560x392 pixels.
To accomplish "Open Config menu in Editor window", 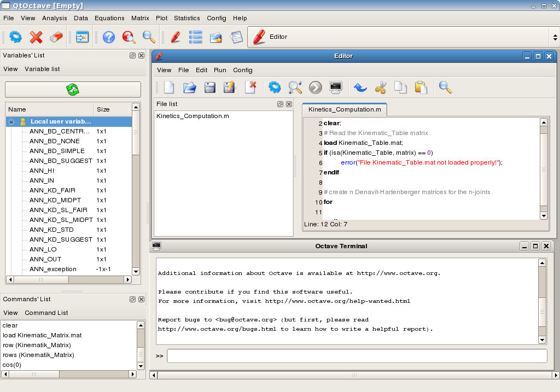I will point(242,71).
